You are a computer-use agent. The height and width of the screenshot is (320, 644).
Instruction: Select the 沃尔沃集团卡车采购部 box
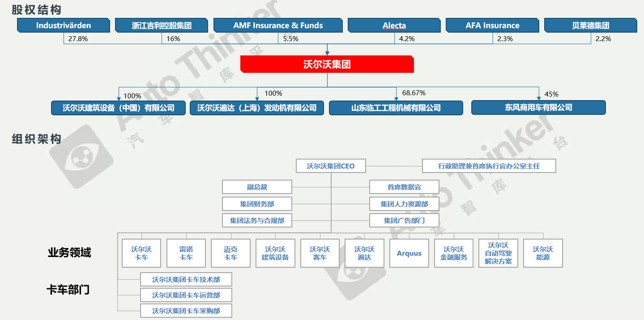(186, 311)
